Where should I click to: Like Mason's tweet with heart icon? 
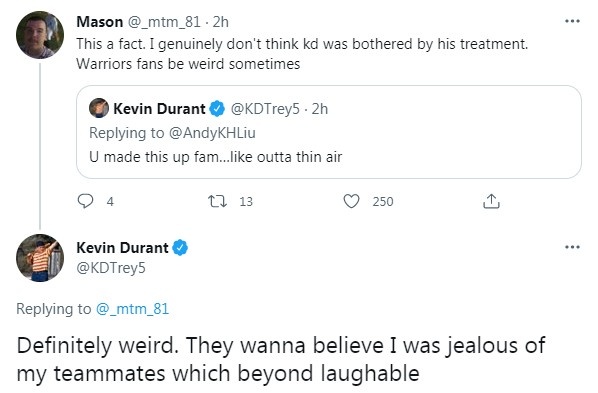[x=351, y=201]
